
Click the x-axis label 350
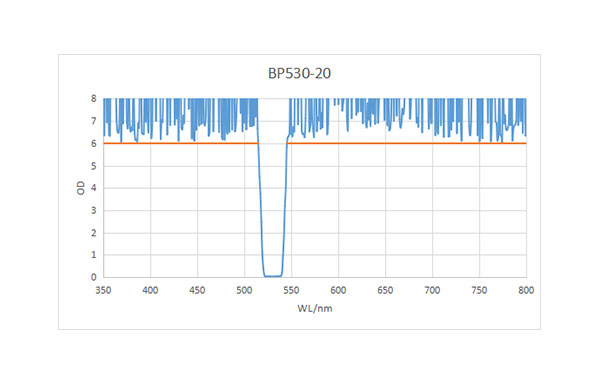tap(103, 290)
